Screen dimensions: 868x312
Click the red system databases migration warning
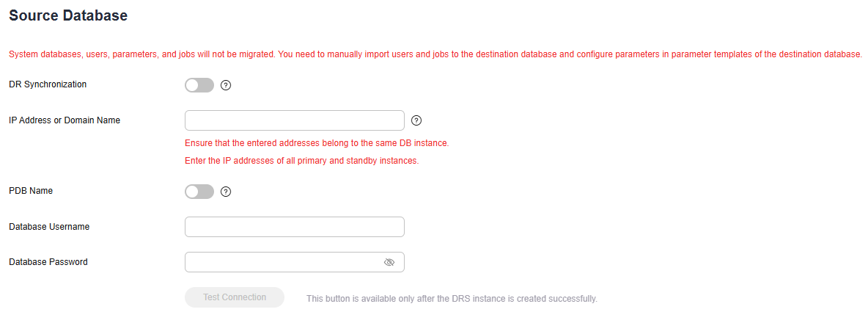[x=435, y=54]
